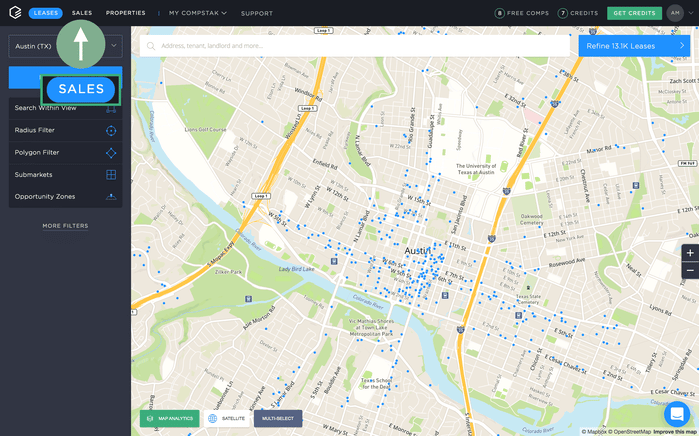Focus the address and tenant search field

pos(355,45)
